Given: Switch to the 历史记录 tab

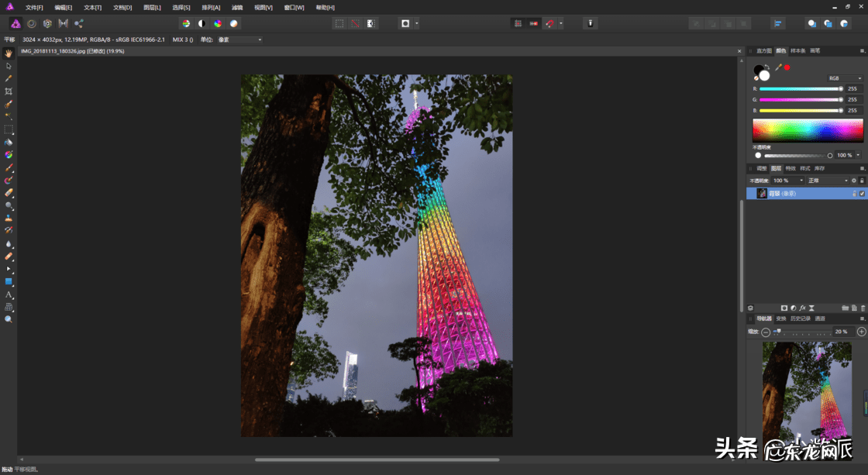Looking at the screenshot, I should click(801, 318).
